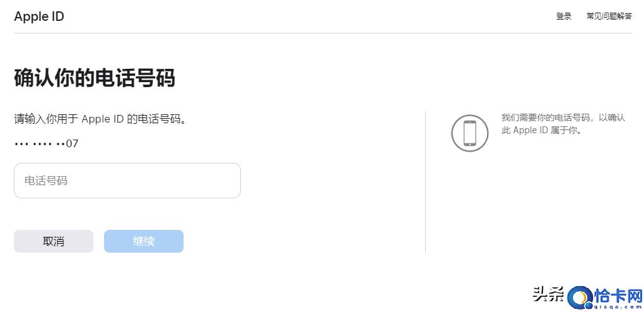Click the 头条 watermark text
644x312 pixels.
pos(548,294)
